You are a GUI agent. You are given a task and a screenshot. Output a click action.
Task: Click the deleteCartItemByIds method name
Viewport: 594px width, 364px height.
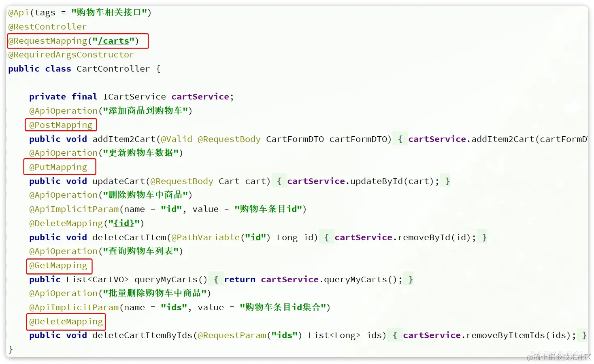point(142,335)
